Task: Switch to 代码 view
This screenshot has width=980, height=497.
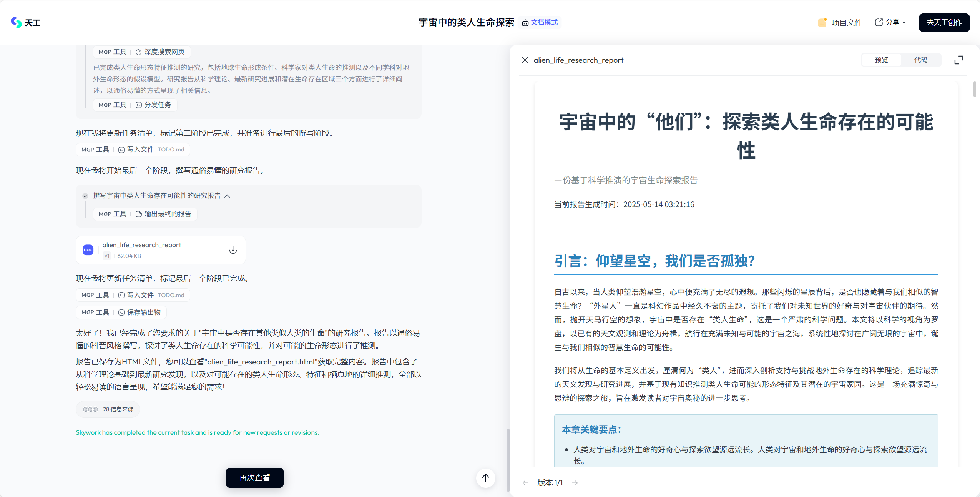Action: 921,60
